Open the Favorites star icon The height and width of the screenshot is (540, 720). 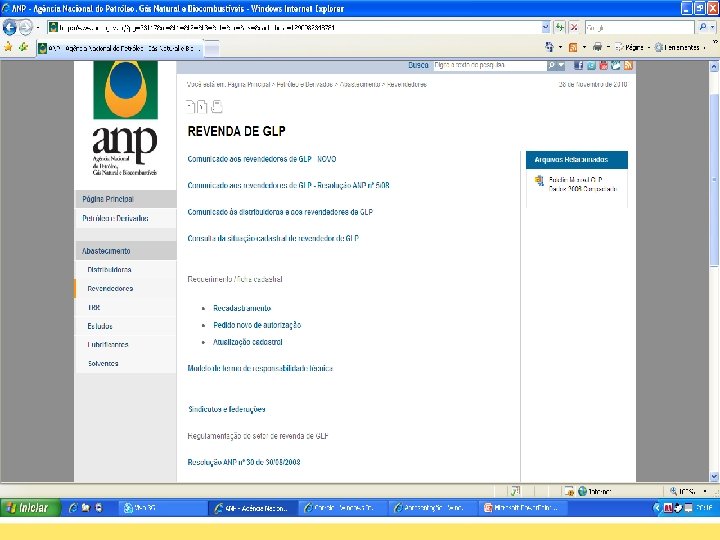[x=8, y=47]
